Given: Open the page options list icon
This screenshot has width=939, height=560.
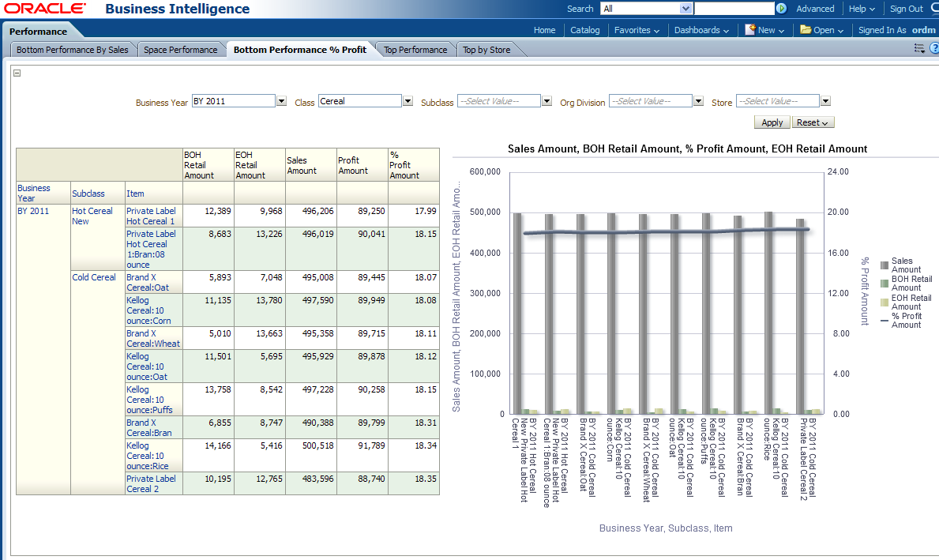Looking at the screenshot, I should pyautogui.click(x=919, y=49).
